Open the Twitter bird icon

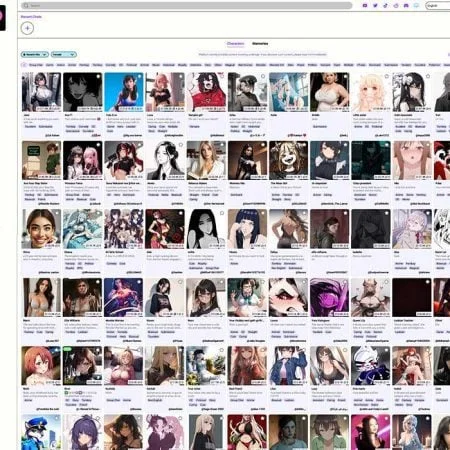[x=375, y=5]
